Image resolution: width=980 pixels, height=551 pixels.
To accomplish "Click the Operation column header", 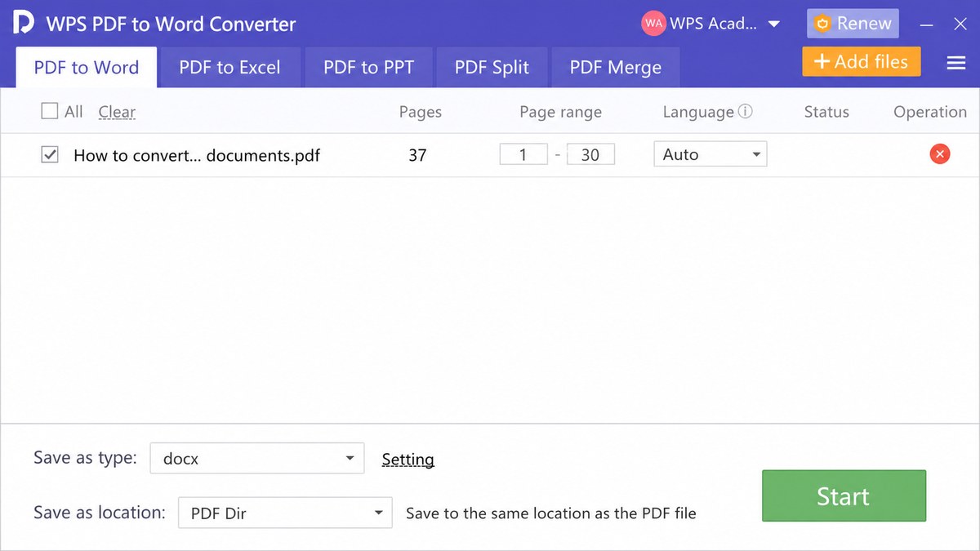I will pyautogui.click(x=930, y=112).
